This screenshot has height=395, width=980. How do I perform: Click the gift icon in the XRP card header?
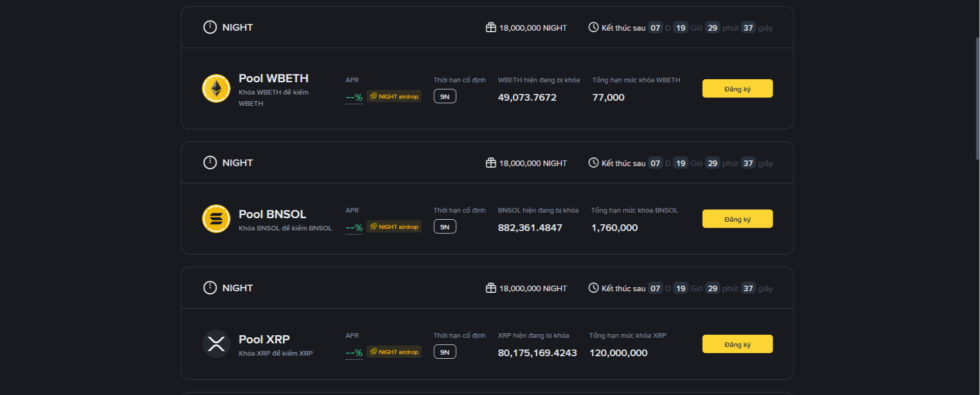491,288
